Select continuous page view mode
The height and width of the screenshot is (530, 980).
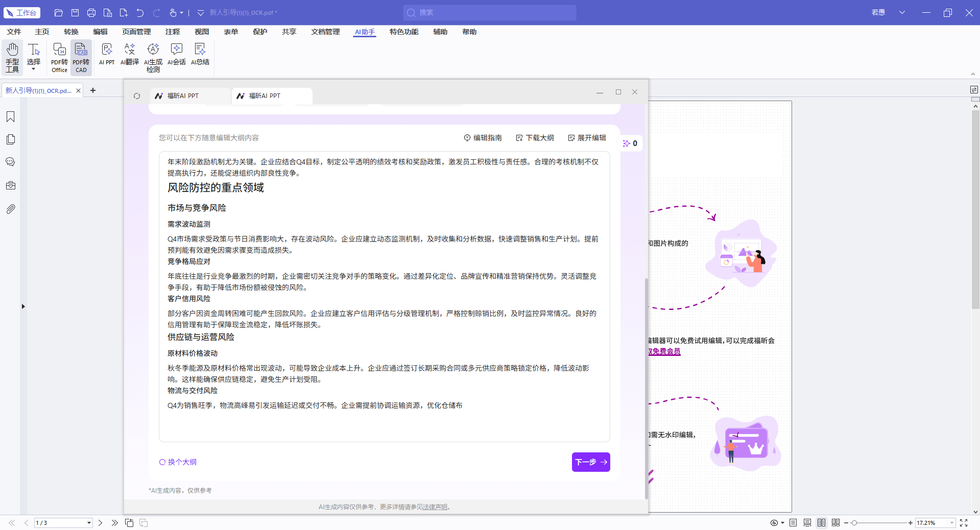coord(807,523)
